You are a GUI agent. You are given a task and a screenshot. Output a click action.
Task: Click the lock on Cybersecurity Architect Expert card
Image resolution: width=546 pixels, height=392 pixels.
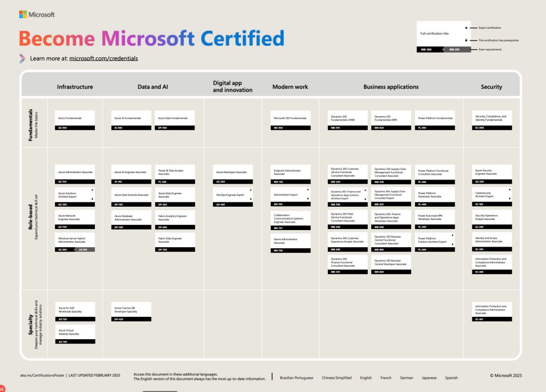pyautogui.click(x=510, y=198)
